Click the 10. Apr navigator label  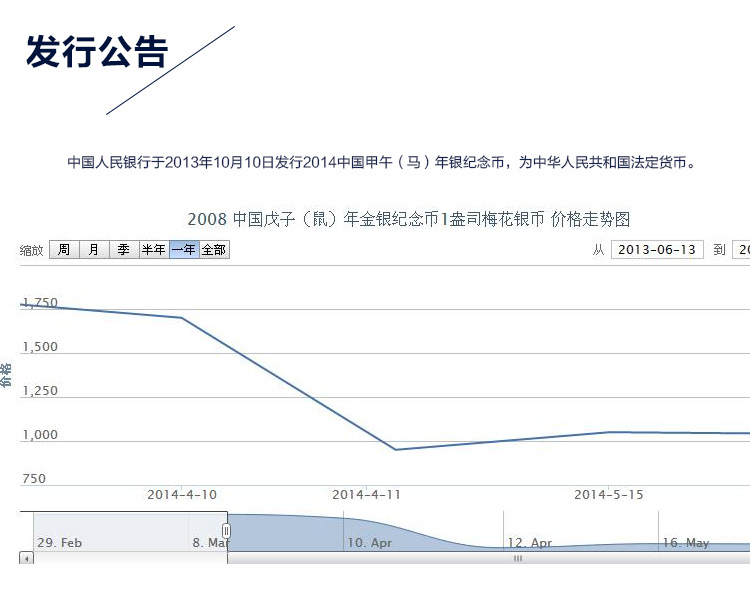pos(369,543)
